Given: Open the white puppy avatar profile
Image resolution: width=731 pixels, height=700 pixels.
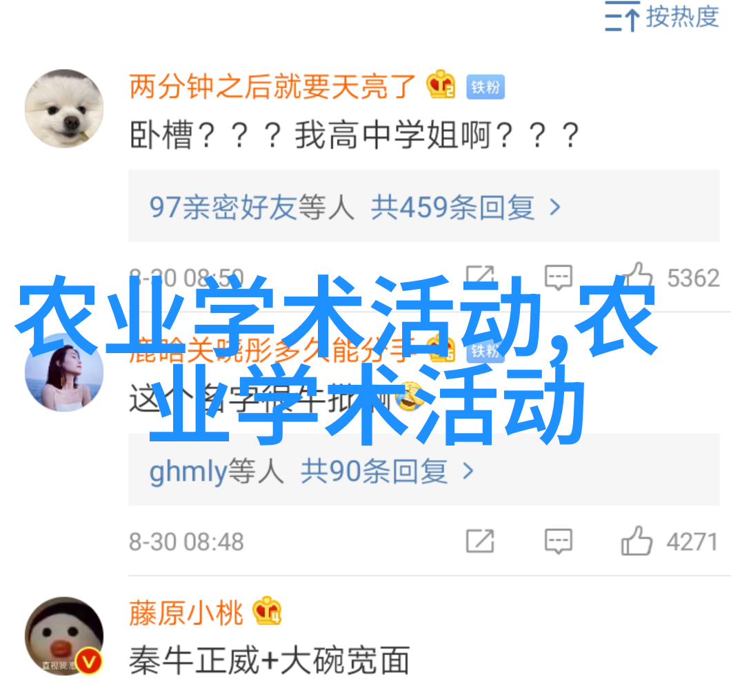Looking at the screenshot, I should click(64, 109).
